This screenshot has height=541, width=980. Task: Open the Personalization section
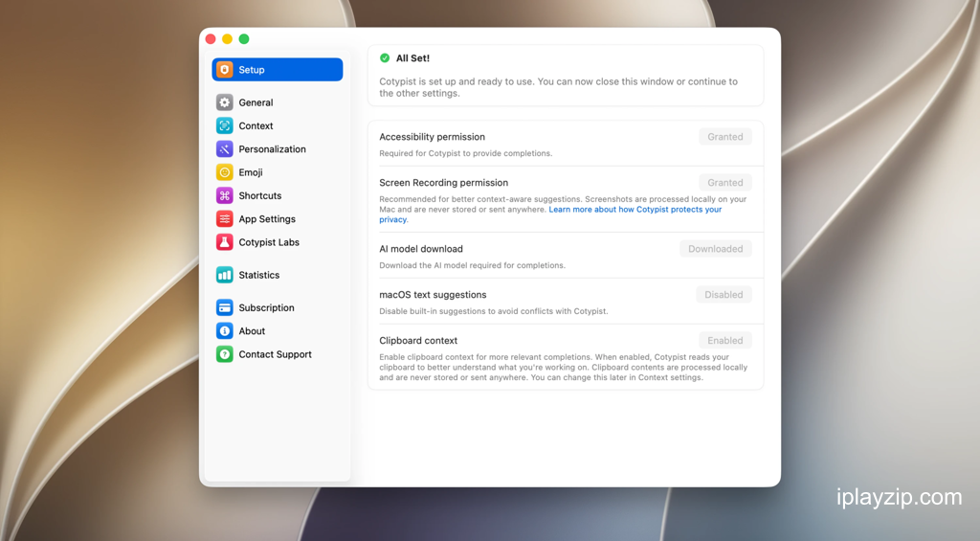click(x=277, y=148)
